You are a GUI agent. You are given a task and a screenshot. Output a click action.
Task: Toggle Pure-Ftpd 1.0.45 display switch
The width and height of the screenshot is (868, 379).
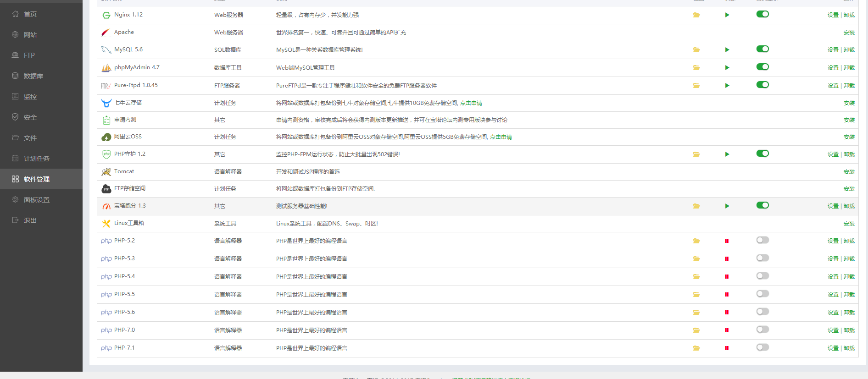tap(762, 85)
